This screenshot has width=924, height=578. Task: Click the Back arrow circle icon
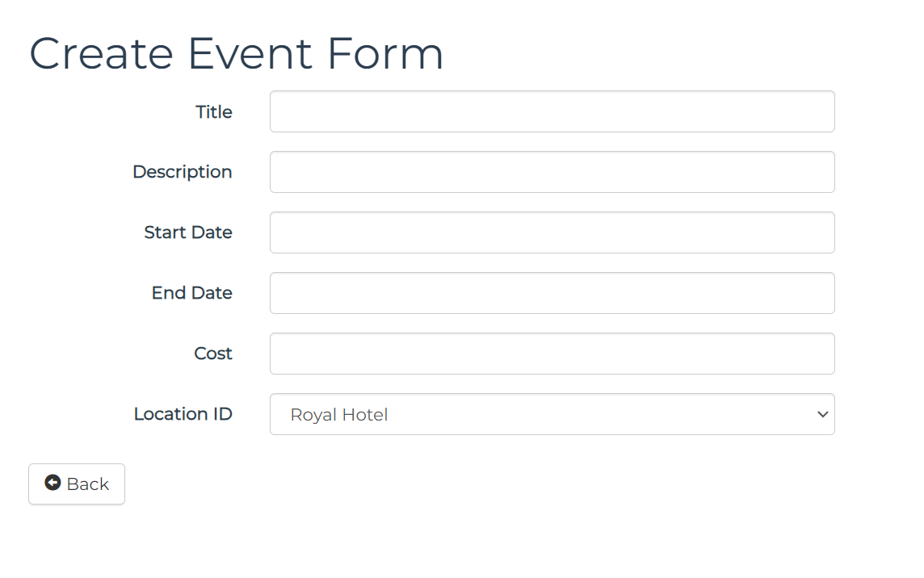coord(52,483)
